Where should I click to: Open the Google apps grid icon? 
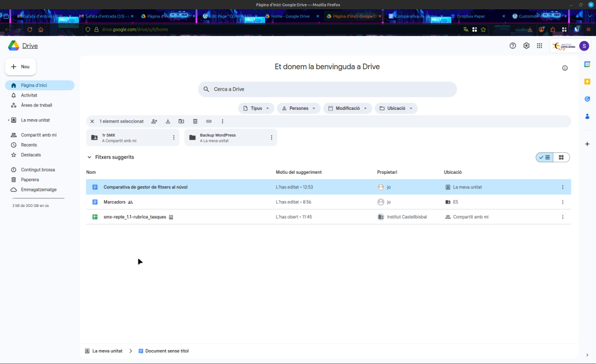coord(540,46)
